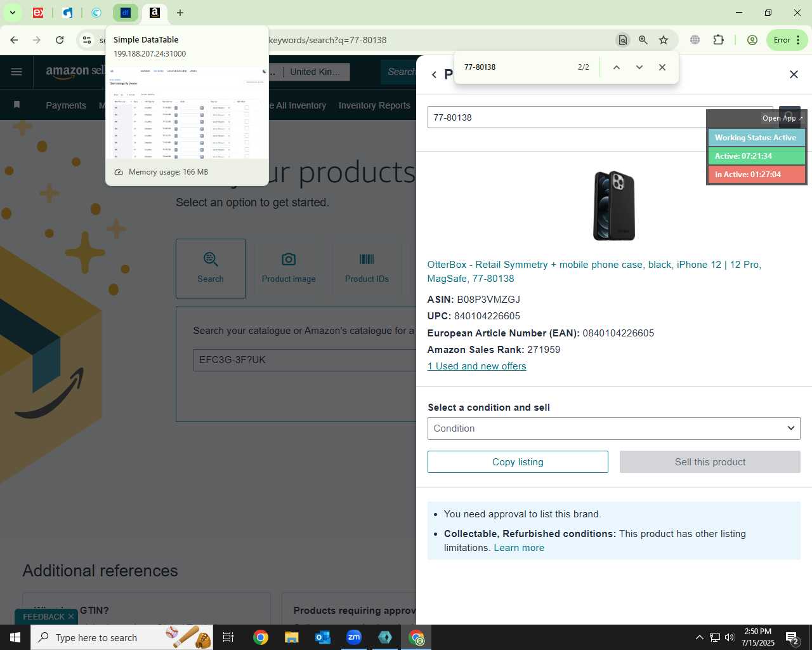
Task: Click the ASIN value B08P3VMZGJ
Action: point(488,300)
